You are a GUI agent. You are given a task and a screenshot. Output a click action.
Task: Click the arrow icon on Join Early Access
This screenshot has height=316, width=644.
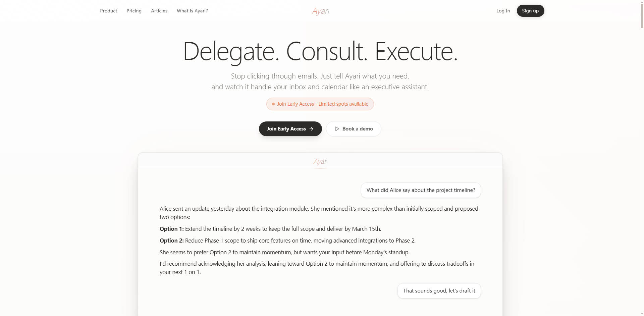(x=311, y=129)
